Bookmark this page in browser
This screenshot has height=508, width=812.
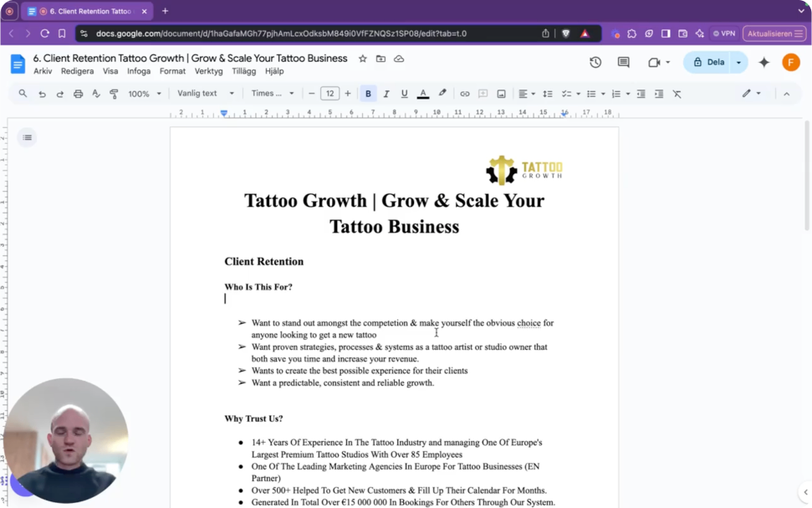coord(62,33)
